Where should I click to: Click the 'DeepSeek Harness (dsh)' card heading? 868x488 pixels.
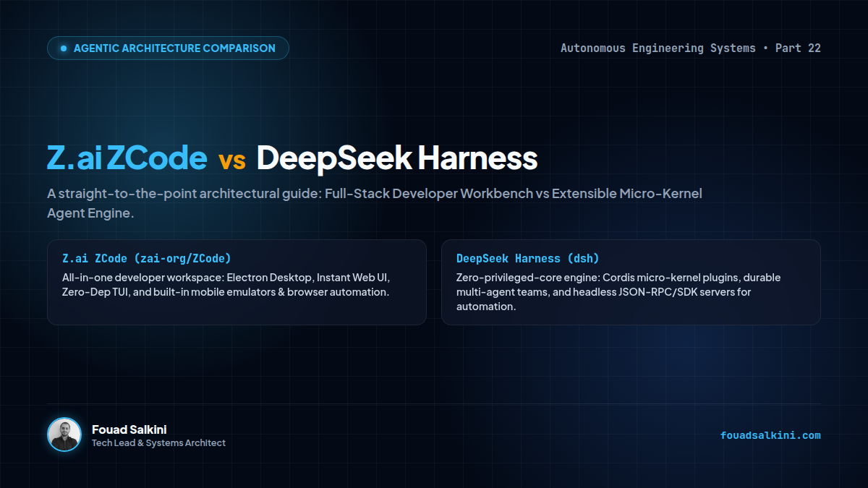coord(528,258)
